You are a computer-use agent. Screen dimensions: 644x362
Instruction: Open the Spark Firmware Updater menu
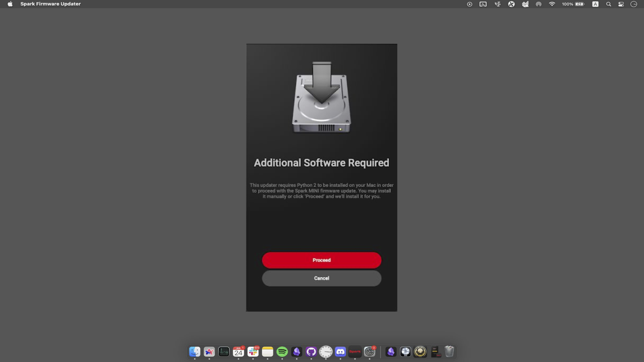[51, 4]
